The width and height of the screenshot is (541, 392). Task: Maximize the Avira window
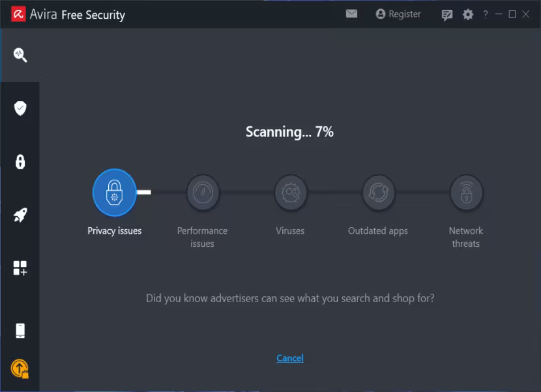(x=512, y=14)
